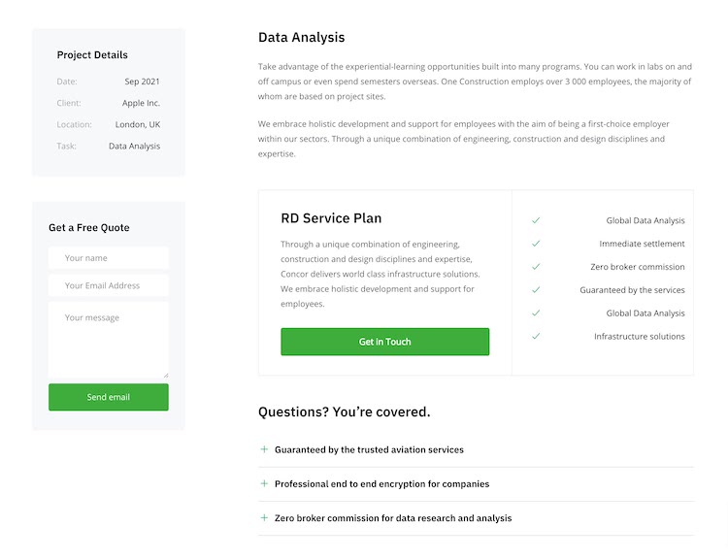
Task: Focus the Your name field
Action: point(108,258)
